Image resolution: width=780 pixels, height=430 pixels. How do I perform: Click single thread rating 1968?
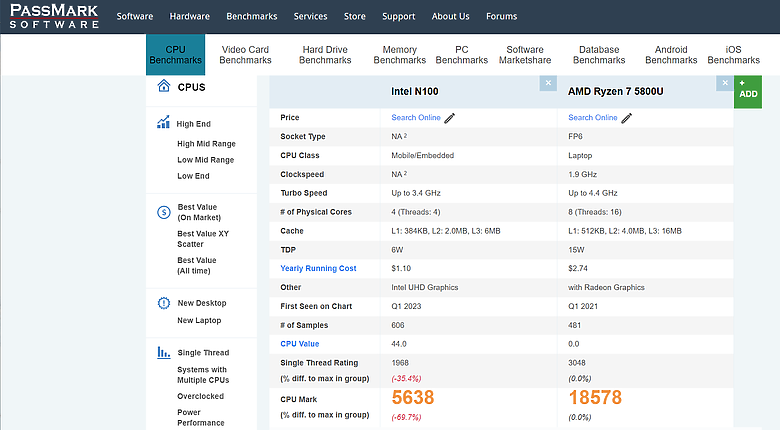tap(400, 363)
